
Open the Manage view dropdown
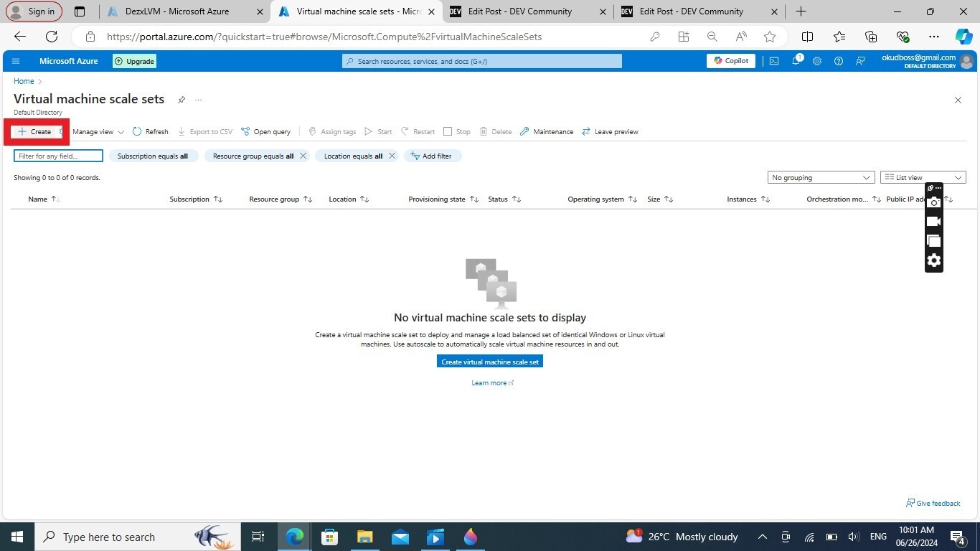(98, 131)
